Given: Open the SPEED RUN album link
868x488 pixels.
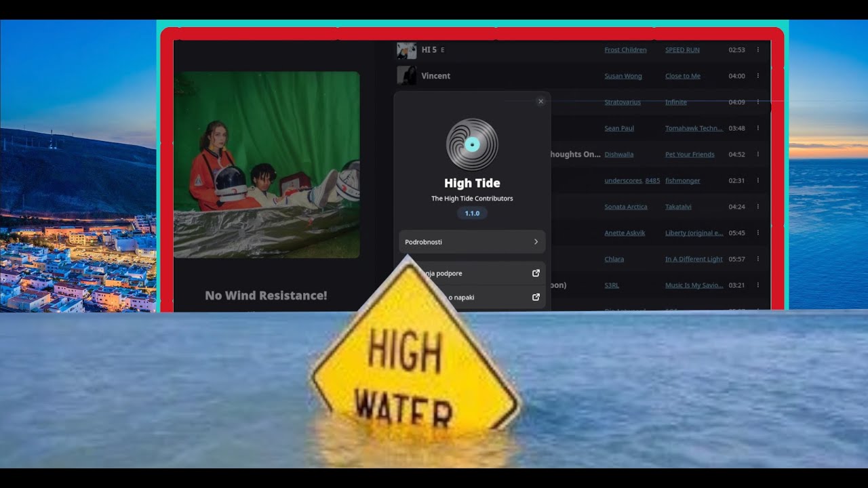Looking at the screenshot, I should (682, 50).
